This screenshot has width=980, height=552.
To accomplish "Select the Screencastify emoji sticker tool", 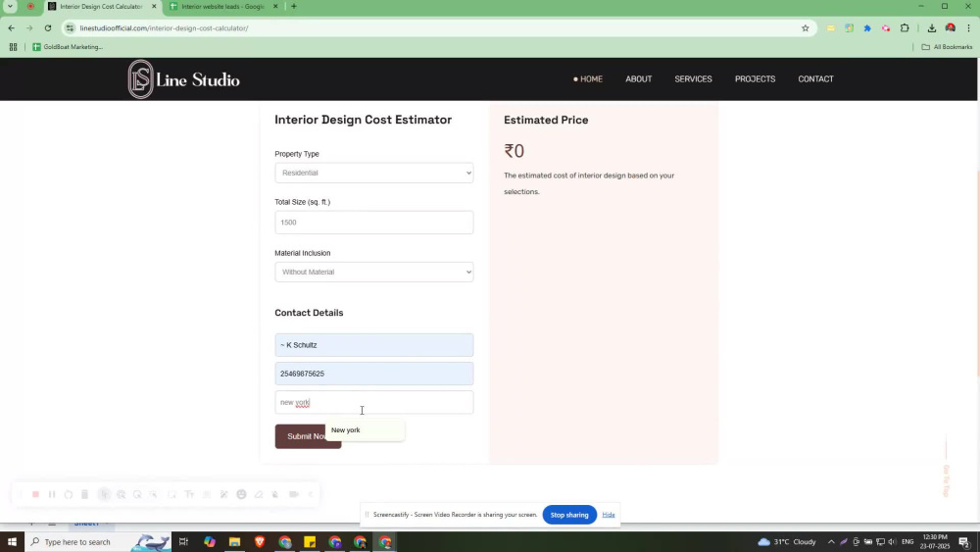I will point(241,494).
